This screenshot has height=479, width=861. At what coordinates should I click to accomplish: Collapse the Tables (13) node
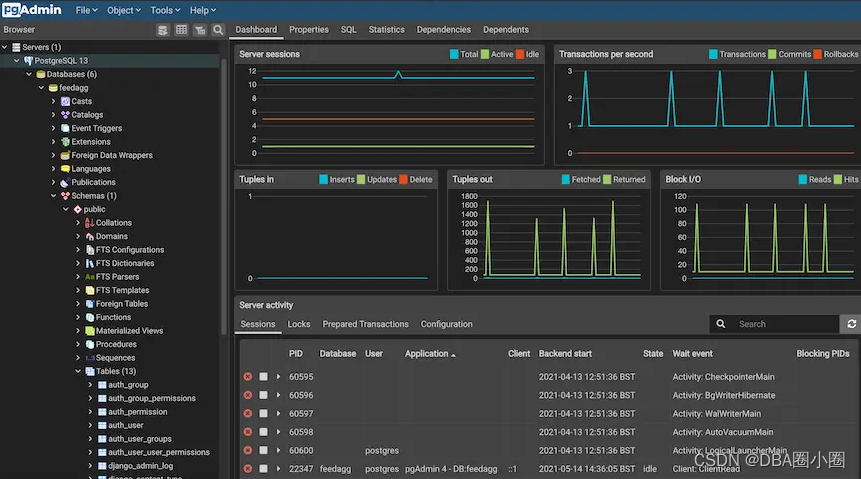coord(78,371)
